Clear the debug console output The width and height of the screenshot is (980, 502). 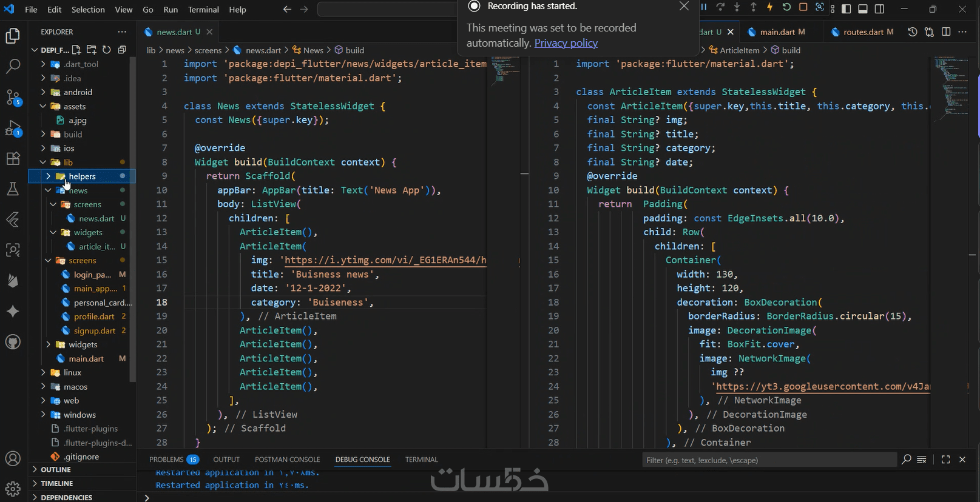(921, 460)
